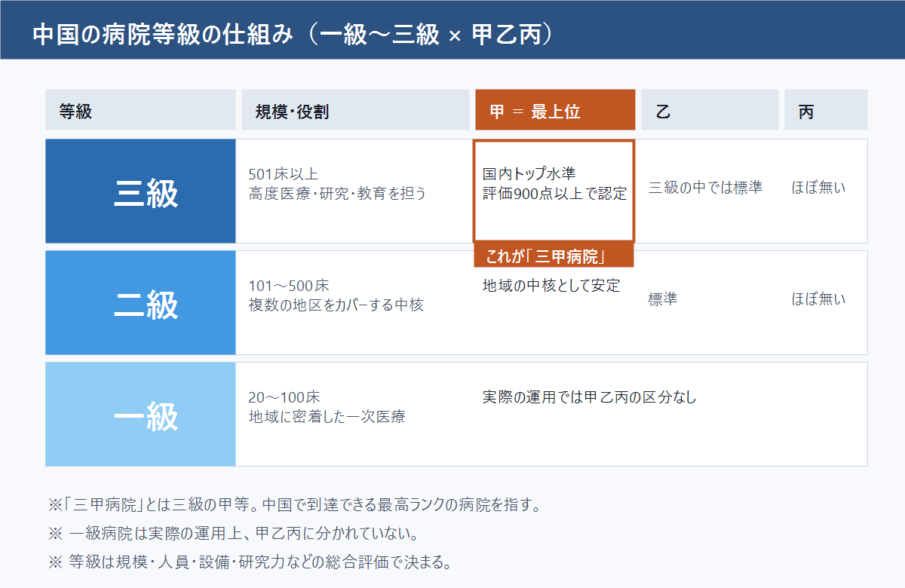Click the 丙 column header
Image resolution: width=905 pixels, height=588 pixels.
tap(826, 110)
